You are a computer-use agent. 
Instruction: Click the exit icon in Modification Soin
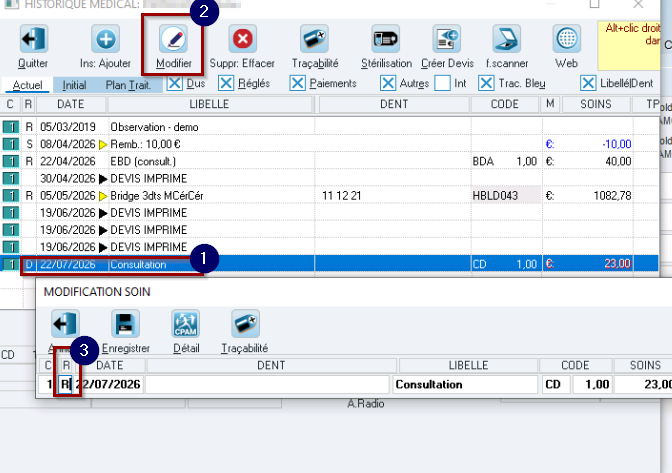coord(65,323)
